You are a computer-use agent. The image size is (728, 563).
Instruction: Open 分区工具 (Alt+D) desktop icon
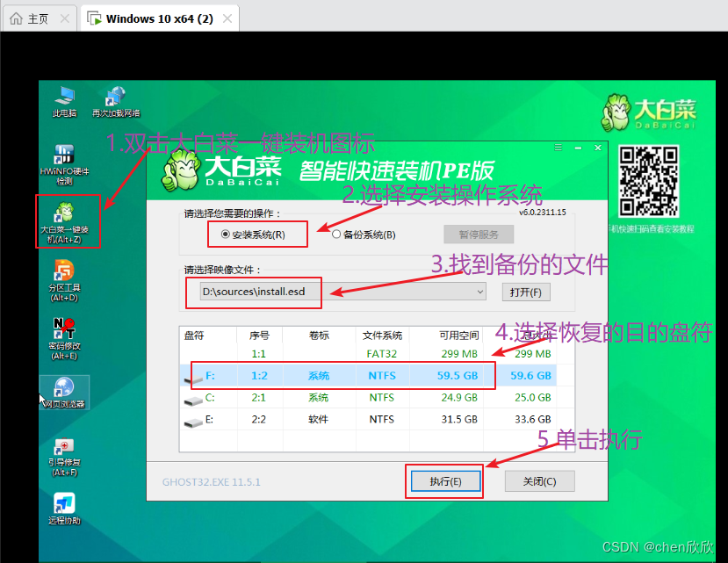[x=64, y=281]
